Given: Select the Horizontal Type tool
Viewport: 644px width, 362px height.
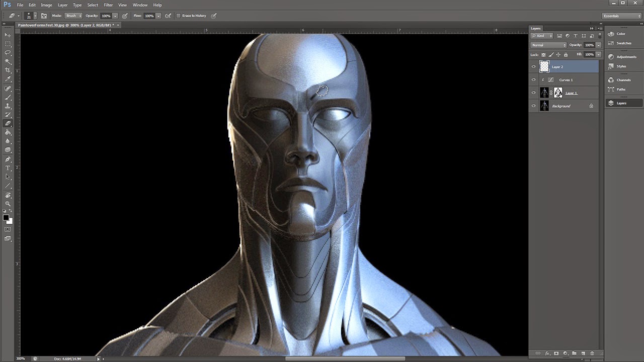Looking at the screenshot, I should [x=7, y=168].
